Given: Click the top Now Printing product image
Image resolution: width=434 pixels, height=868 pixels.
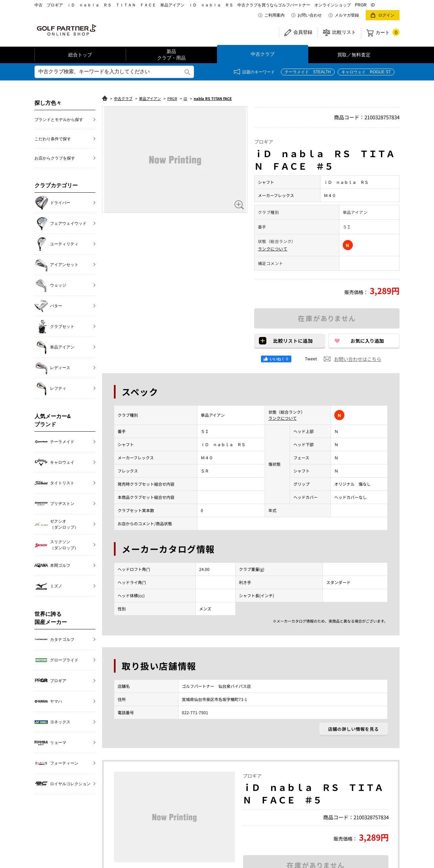Looking at the screenshot, I should (x=175, y=160).
